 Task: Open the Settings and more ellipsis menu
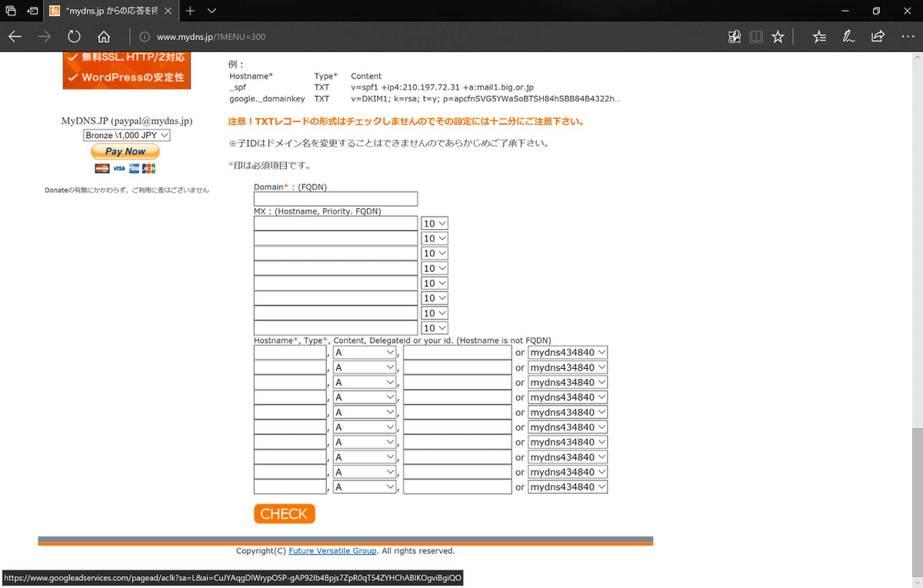coord(907,37)
